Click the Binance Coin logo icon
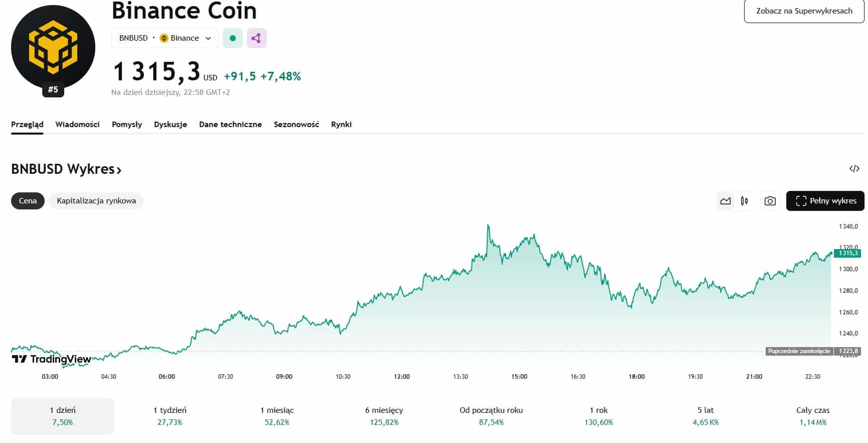The image size is (868, 443). tap(53, 47)
